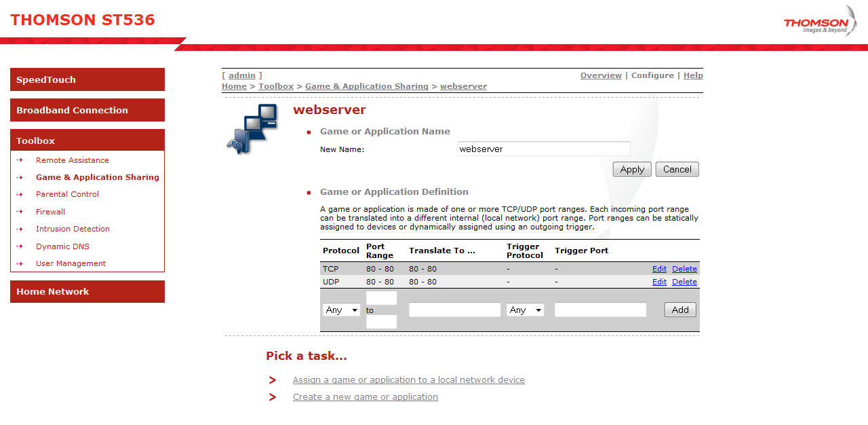Click the Game & Application Sharing computer icon

click(252, 128)
